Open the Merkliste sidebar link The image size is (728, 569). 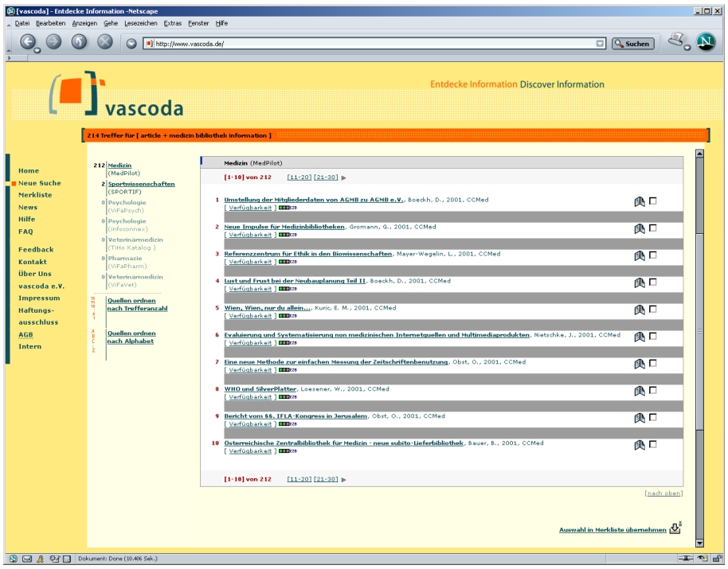coord(35,195)
